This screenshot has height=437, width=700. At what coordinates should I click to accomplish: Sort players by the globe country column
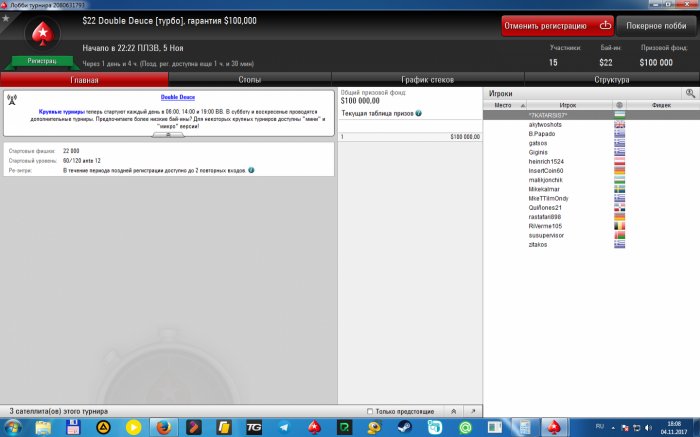[x=619, y=105]
